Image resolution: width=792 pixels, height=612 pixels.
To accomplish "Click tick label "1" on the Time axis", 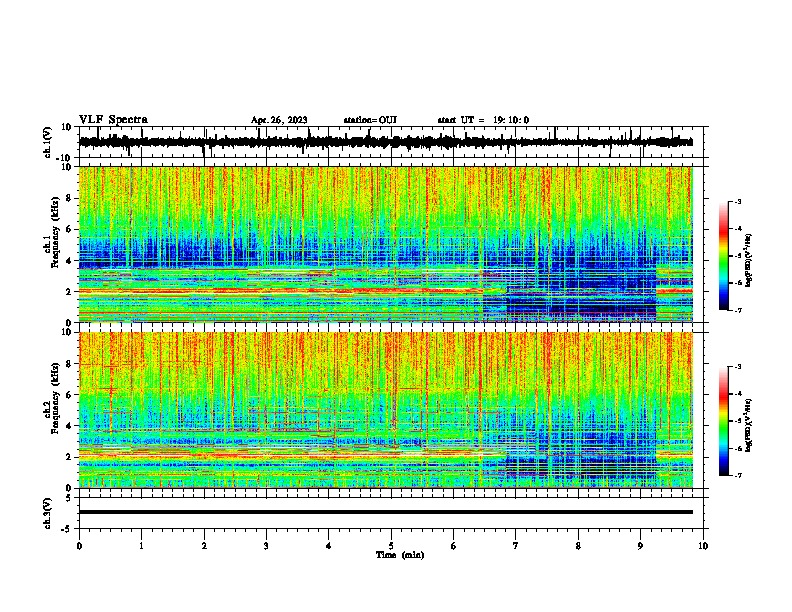I will (x=141, y=546).
